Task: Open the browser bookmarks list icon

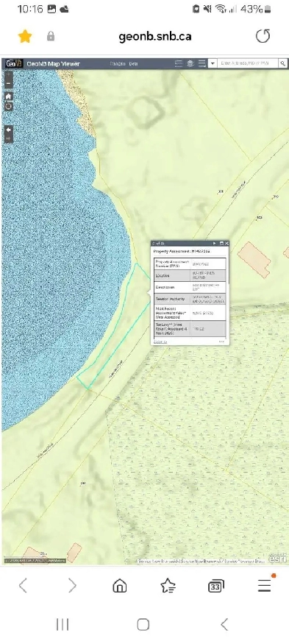Action: (168, 585)
